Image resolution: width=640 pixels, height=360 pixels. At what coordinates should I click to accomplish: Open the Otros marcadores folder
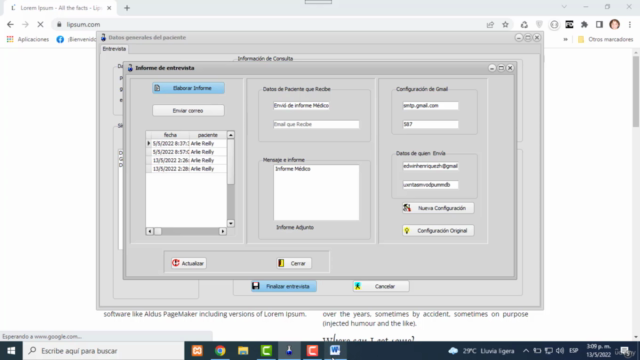tap(606, 39)
